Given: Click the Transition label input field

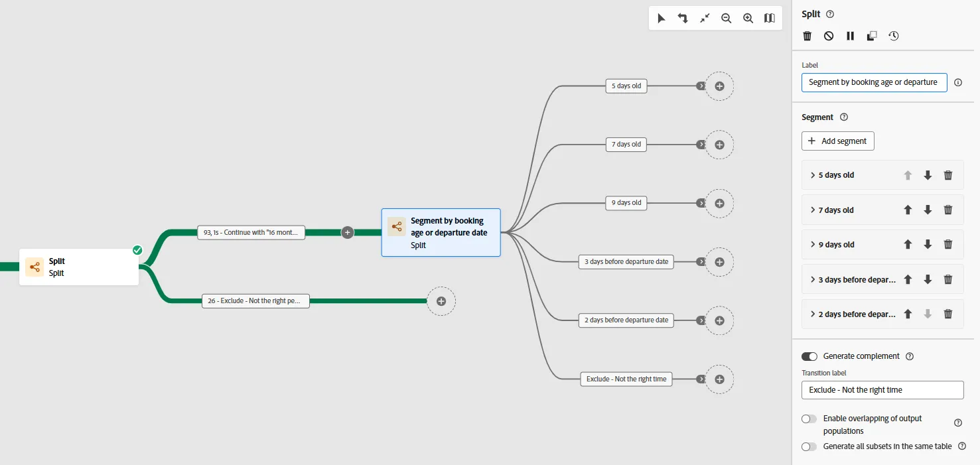Looking at the screenshot, I should pyautogui.click(x=882, y=390).
